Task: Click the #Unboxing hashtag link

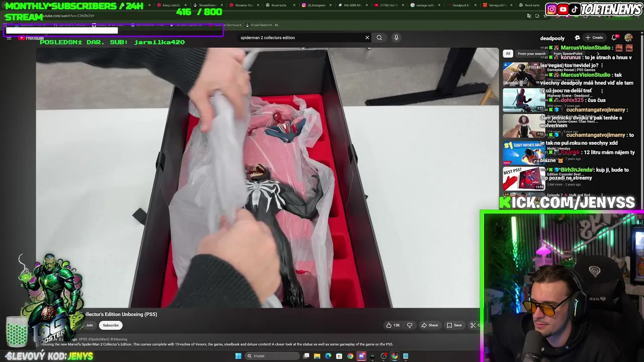Action: 119,339
